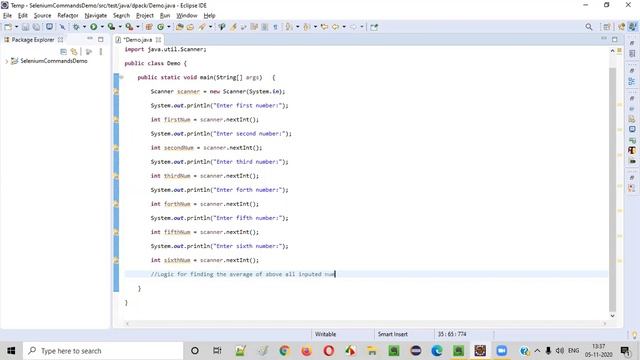Open the Project menu

145,16
